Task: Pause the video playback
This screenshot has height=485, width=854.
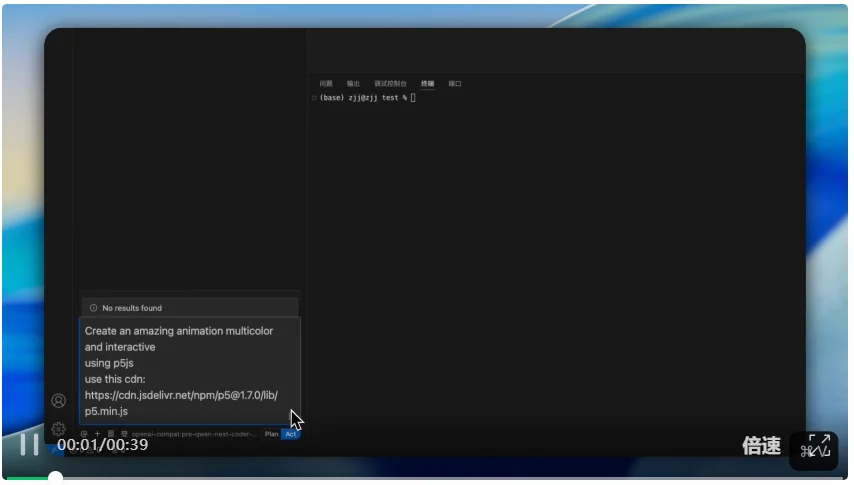Action: point(29,445)
